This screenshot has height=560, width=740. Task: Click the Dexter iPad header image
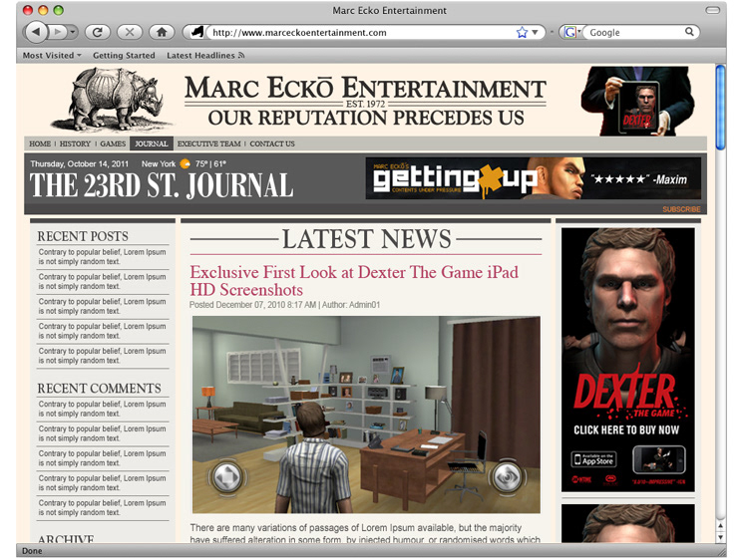pos(636,101)
